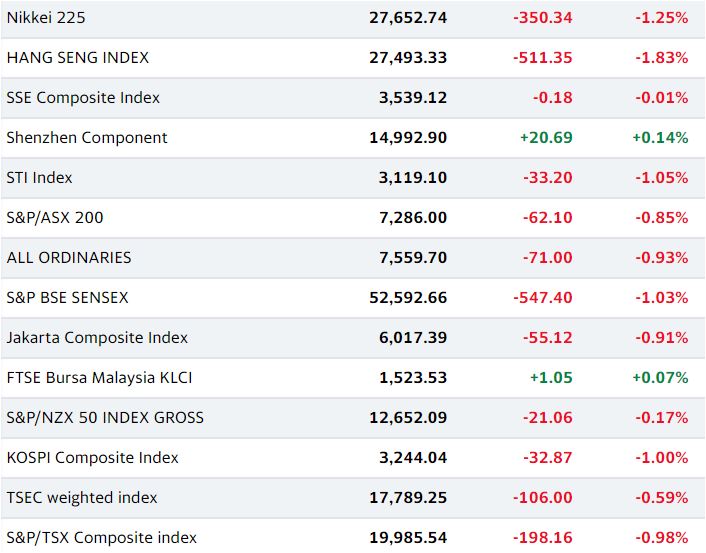Open S&P/NZX 50 INDEX GROSS
Screen dimensions: 706x553
[105, 417]
